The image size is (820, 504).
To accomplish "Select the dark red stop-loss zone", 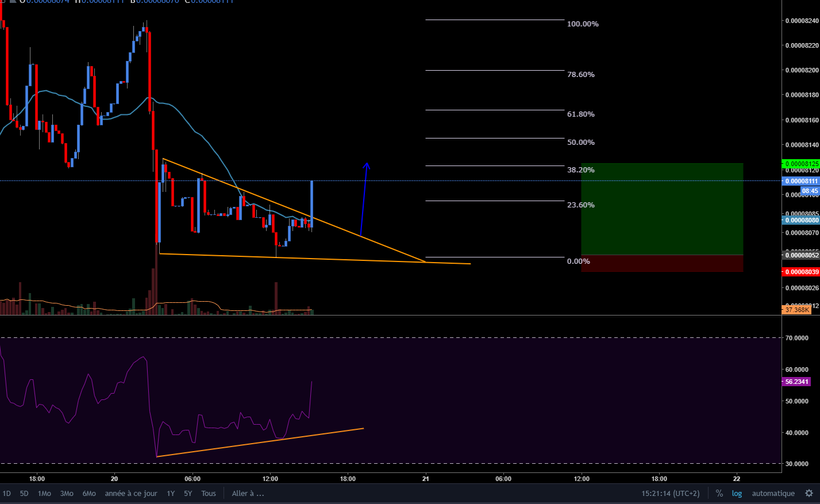I will pyautogui.click(x=662, y=263).
